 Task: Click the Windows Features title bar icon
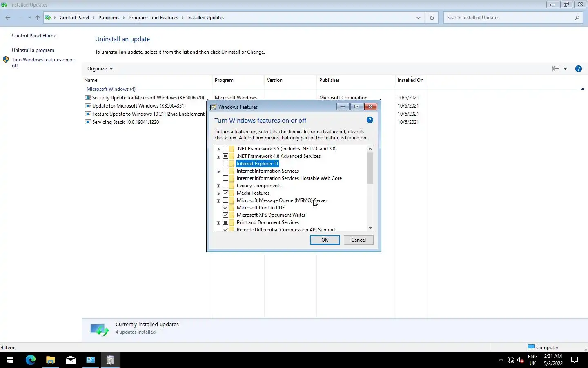[x=213, y=107]
